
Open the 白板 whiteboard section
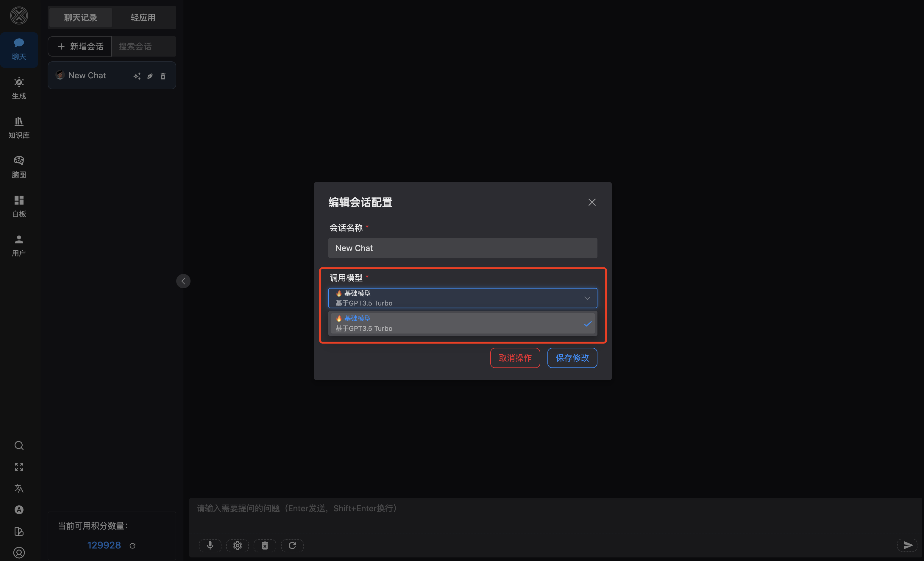pos(19,207)
